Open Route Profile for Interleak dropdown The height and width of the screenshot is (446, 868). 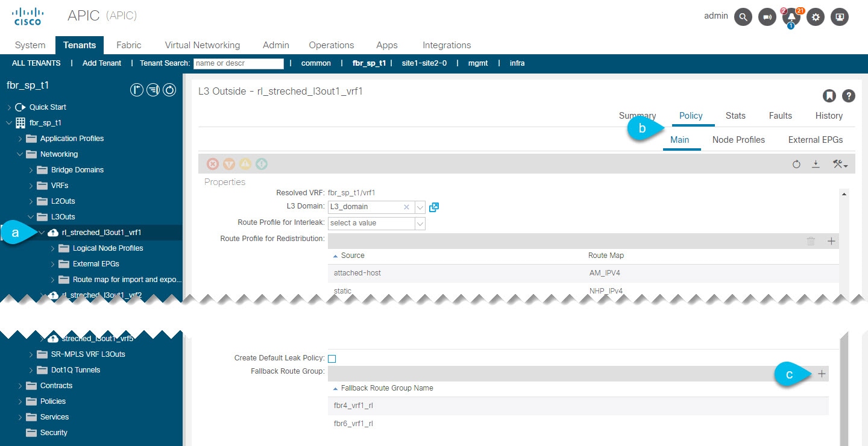(420, 223)
